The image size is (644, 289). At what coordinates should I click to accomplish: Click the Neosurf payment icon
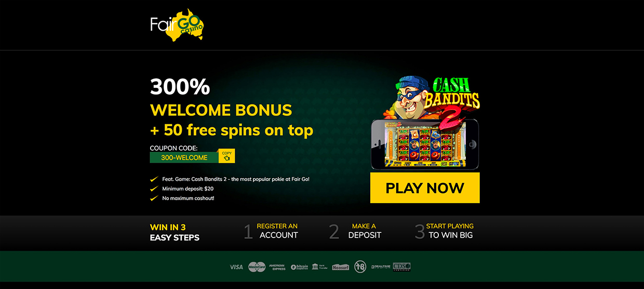pyautogui.click(x=341, y=267)
